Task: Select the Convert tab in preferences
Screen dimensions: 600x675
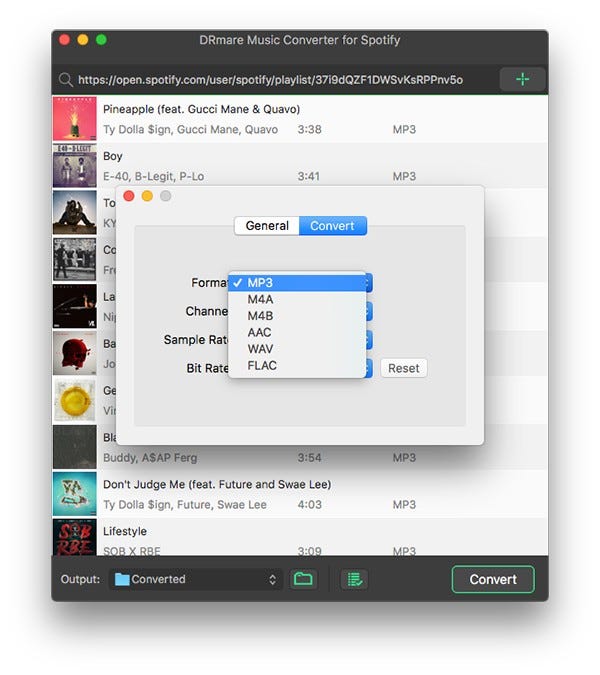Action: 332,226
